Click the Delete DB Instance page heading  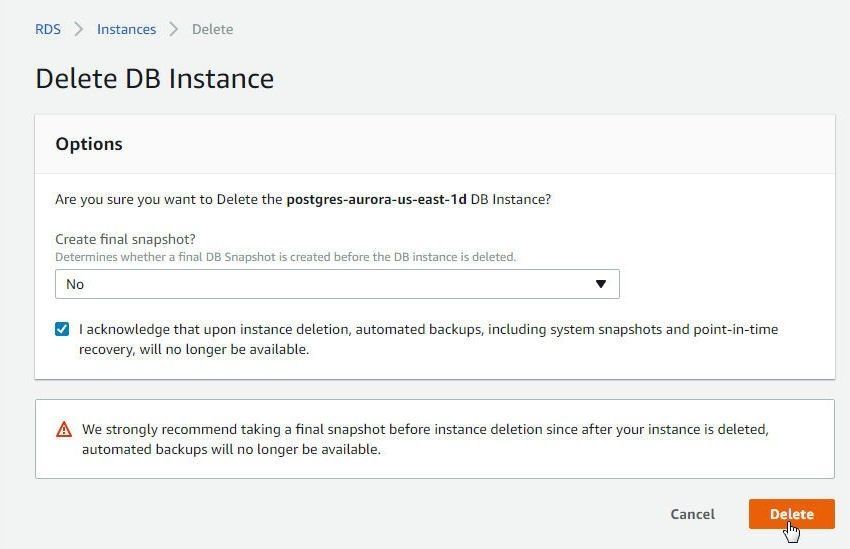point(154,79)
